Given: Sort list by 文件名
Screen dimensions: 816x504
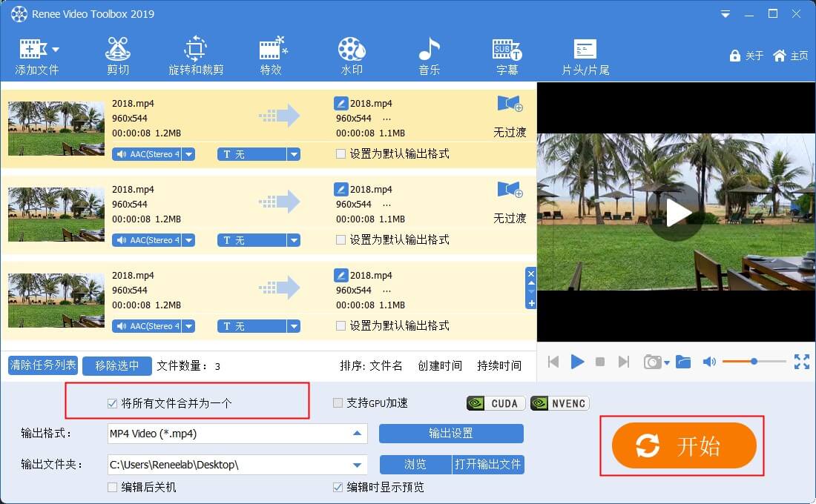Looking at the screenshot, I should pos(386,365).
